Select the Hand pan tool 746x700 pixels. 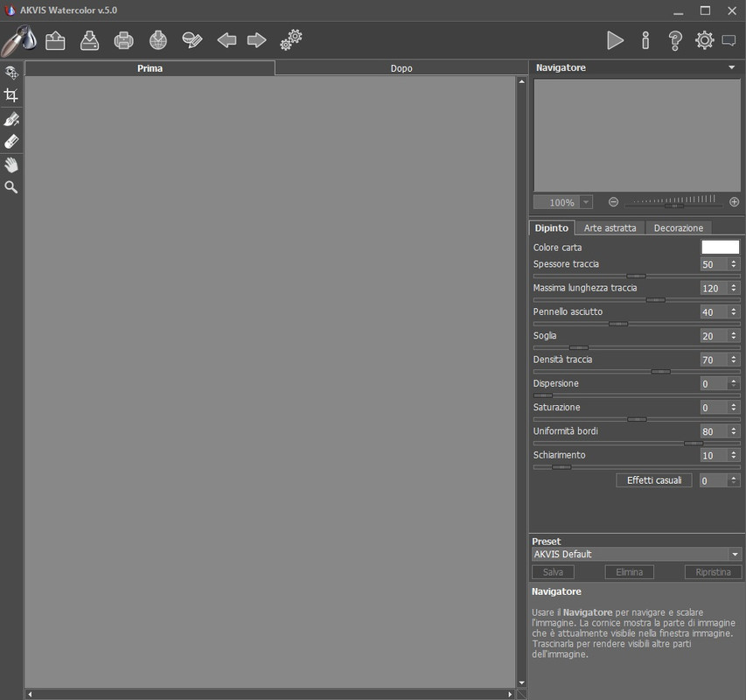[11, 165]
